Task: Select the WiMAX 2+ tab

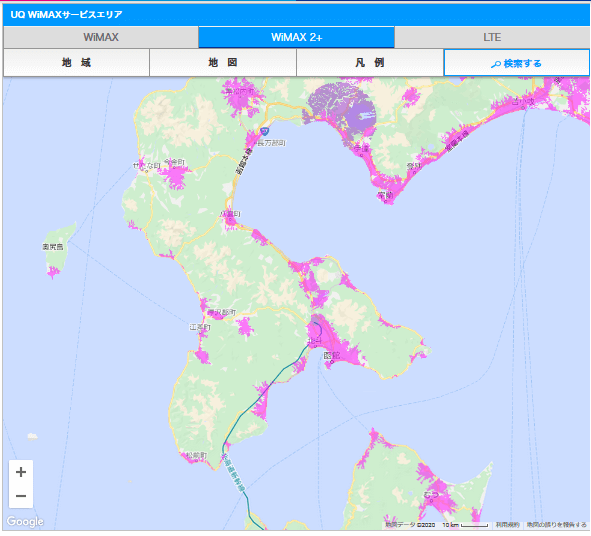Action: coord(297,37)
